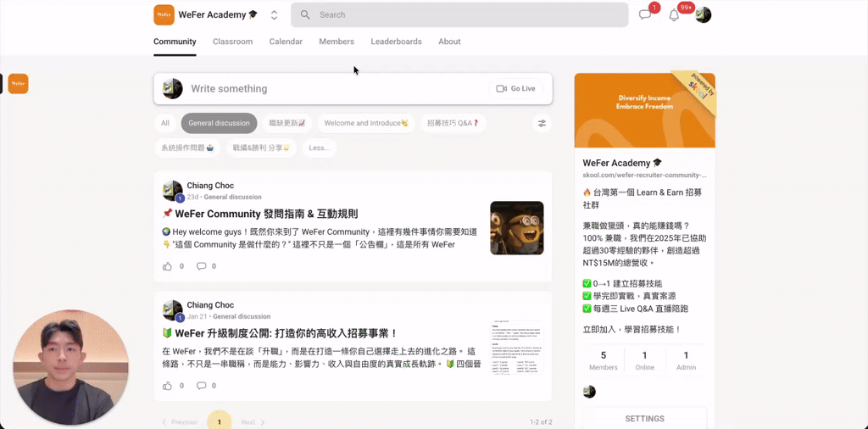Viewport: 868px width, 429px height.
Task: Open comments on 發問指南 post
Action: click(x=202, y=266)
